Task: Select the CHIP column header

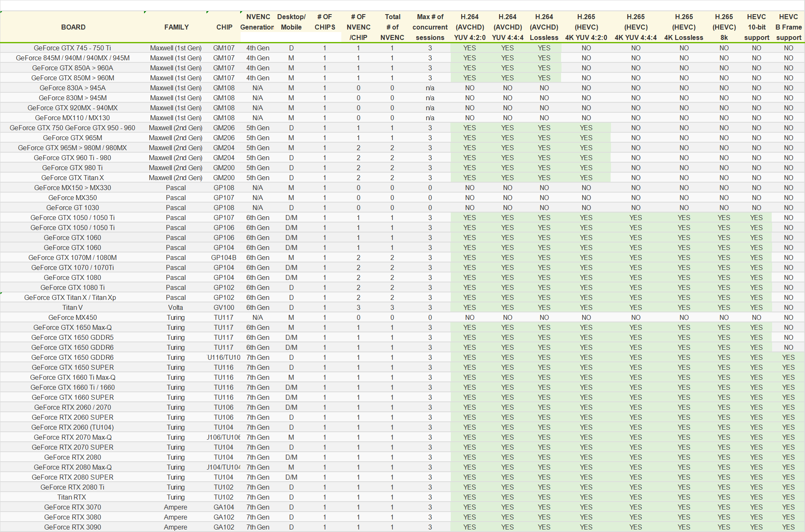Action: pos(224,27)
